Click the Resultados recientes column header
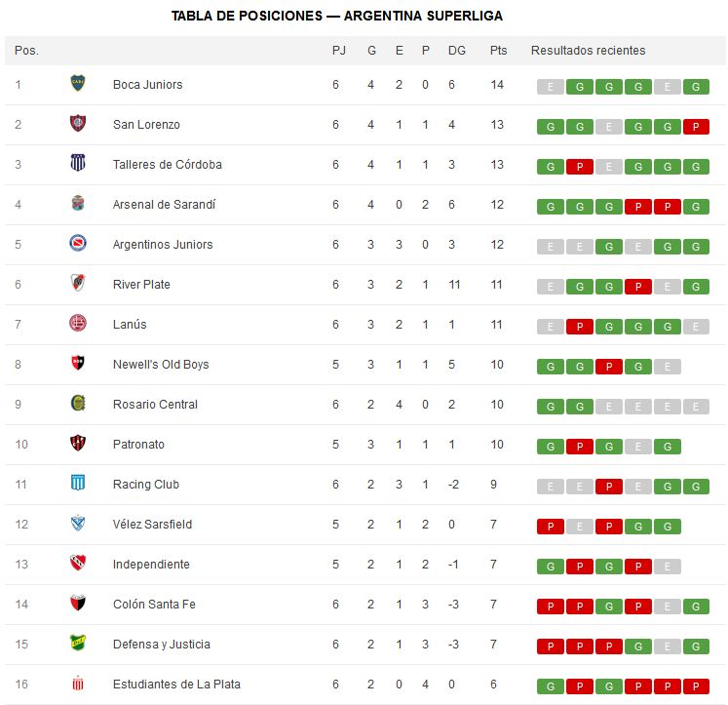Viewport: 728px width, 705px height. 588,50
